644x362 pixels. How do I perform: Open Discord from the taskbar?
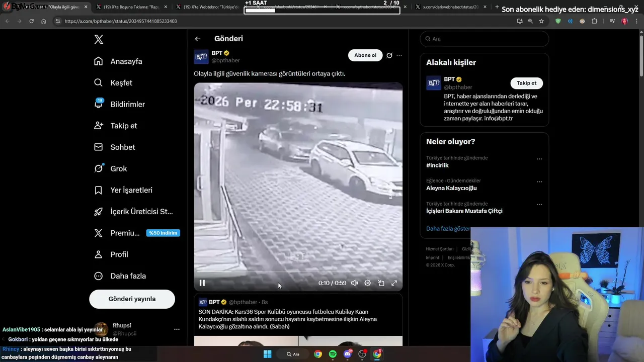[x=347, y=354]
